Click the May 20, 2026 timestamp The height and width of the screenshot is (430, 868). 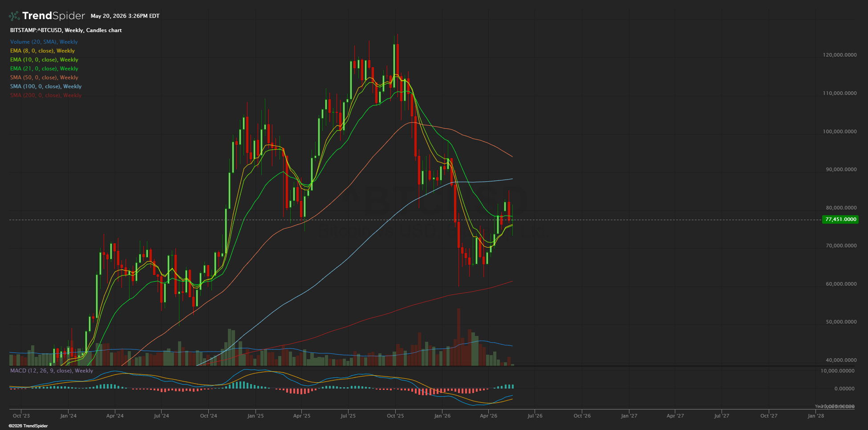click(x=125, y=16)
